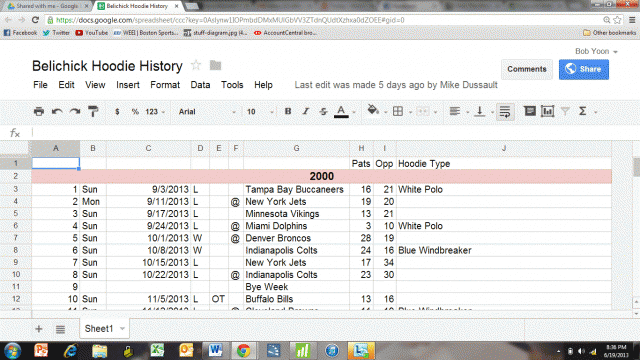Star the Belichick Hoodie History document

[196, 65]
